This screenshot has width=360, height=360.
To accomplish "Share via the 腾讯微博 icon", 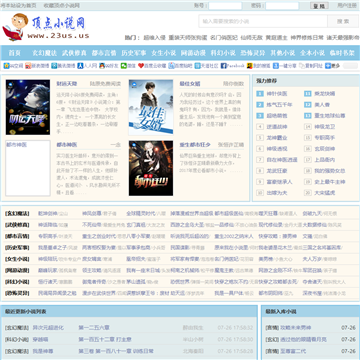I will point(54,66).
